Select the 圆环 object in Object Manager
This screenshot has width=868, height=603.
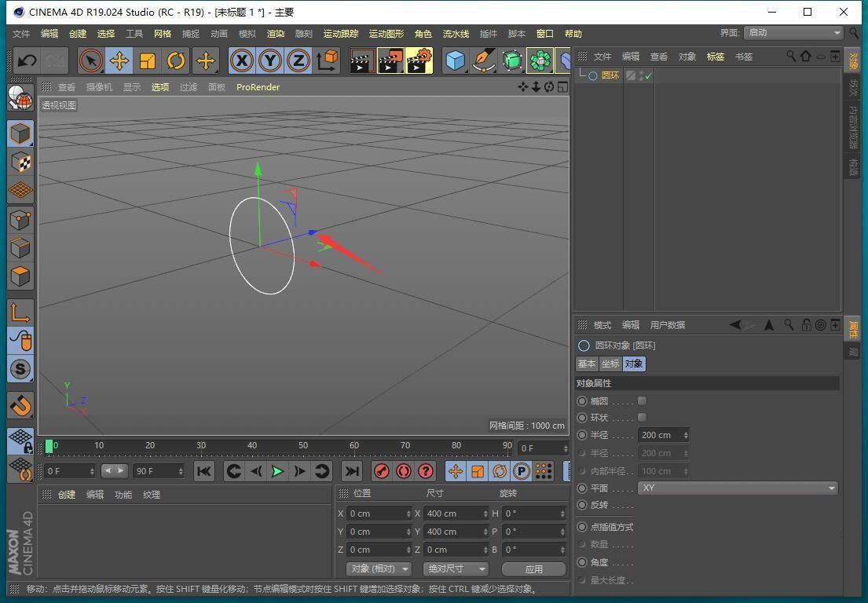click(x=610, y=75)
